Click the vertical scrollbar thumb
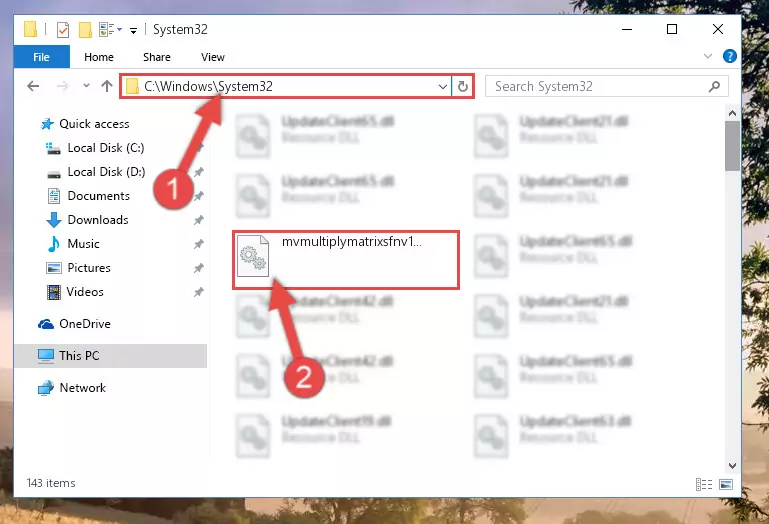This screenshot has height=524, width=769. [x=732, y=146]
